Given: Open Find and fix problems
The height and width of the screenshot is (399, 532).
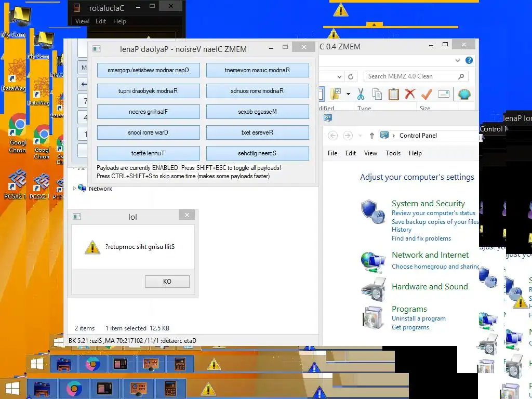Looking at the screenshot, I should click(x=421, y=238).
